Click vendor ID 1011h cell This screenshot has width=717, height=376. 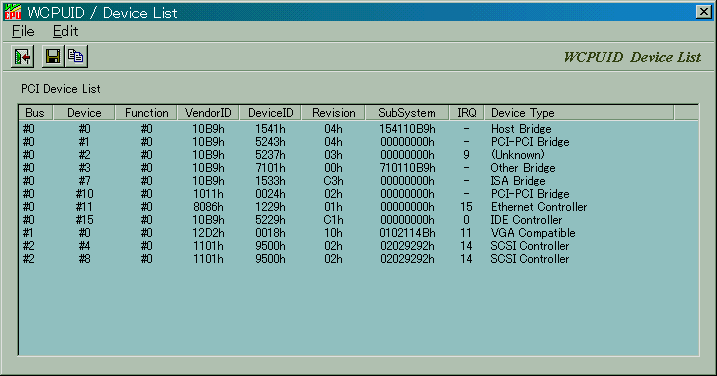tap(209, 193)
